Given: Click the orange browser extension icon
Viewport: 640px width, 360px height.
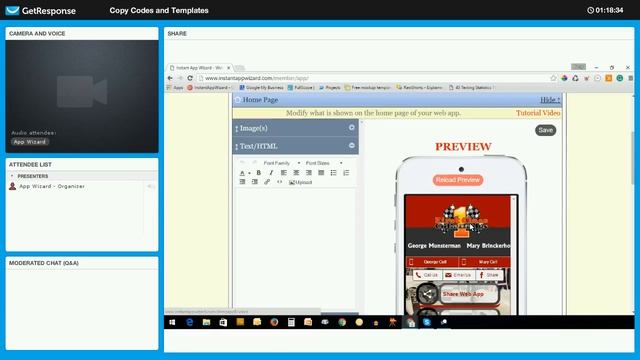Looking at the screenshot, I should pyautogui.click(x=609, y=78).
